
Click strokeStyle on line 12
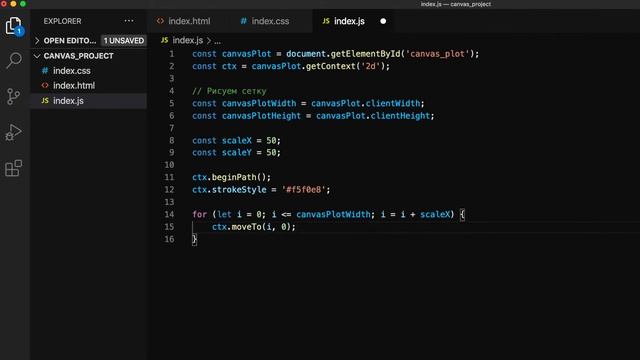(239, 190)
